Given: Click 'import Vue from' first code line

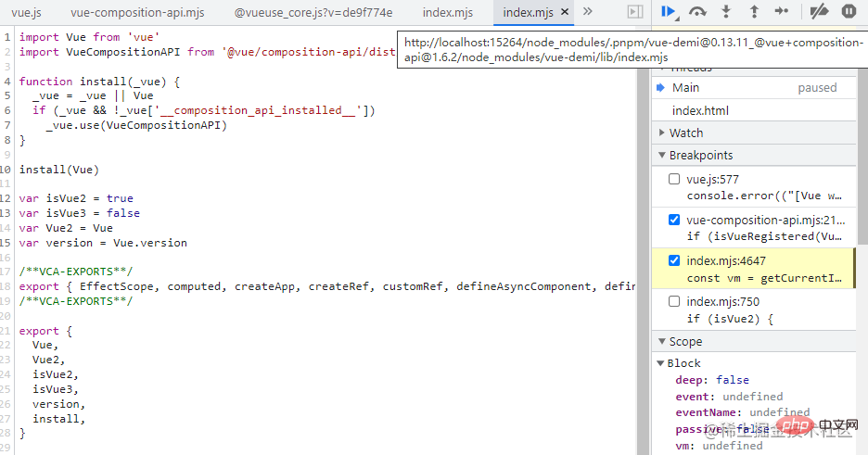Looking at the screenshot, I should 89,37.
